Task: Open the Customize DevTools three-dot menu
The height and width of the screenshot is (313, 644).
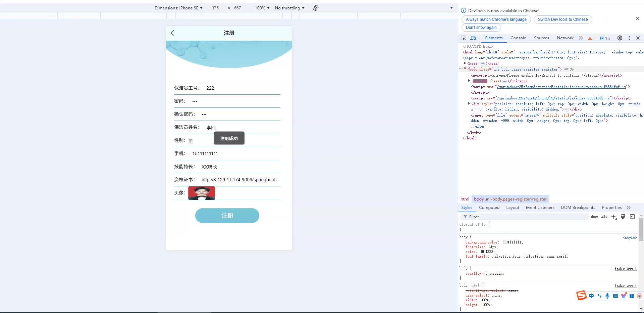Action: 629,38
